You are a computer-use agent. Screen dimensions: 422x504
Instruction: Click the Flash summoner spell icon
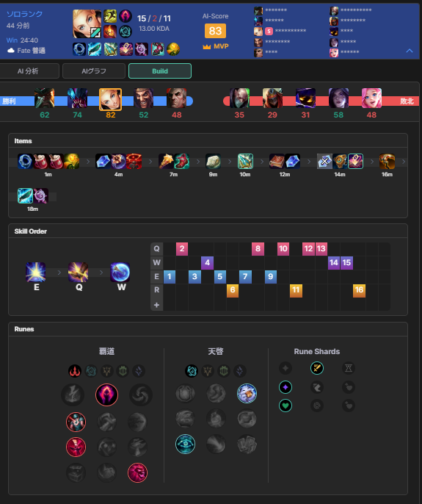pos(110,16)
